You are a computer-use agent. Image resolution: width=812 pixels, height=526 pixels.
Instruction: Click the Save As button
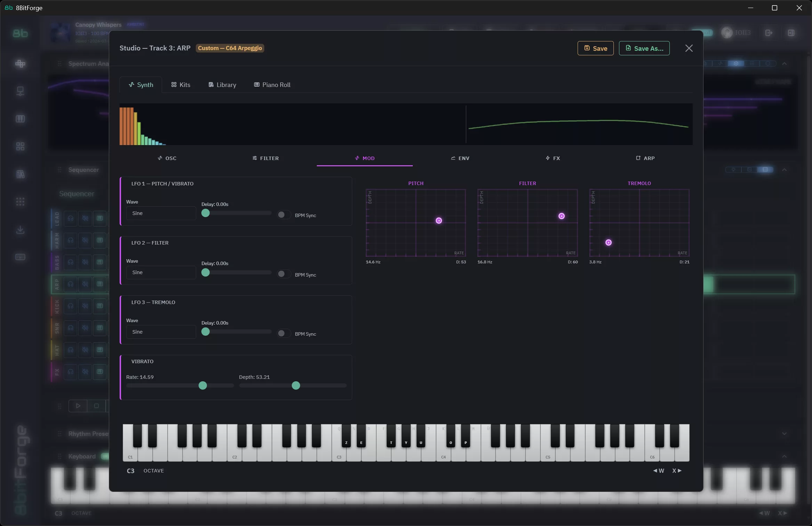click(644, 48)
